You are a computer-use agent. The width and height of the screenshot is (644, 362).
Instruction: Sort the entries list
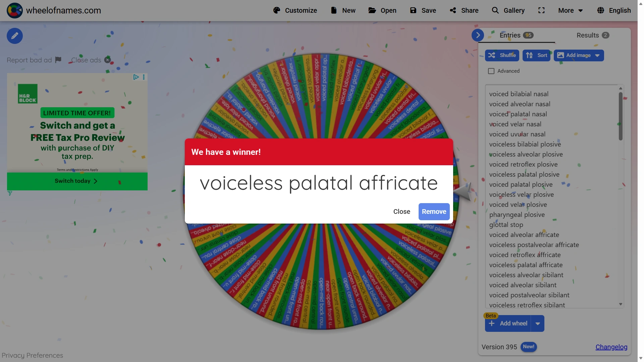click(x=536, y=55)
